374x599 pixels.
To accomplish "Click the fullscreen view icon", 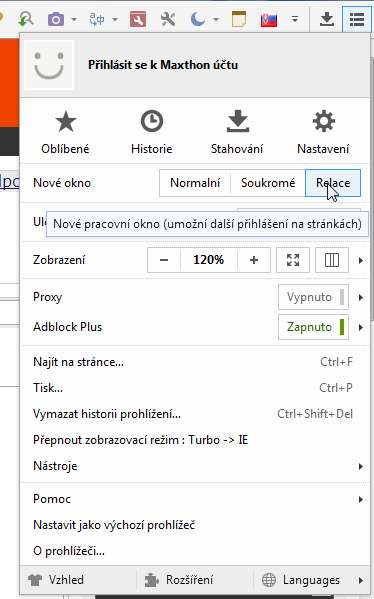I will tap(293, 260).
